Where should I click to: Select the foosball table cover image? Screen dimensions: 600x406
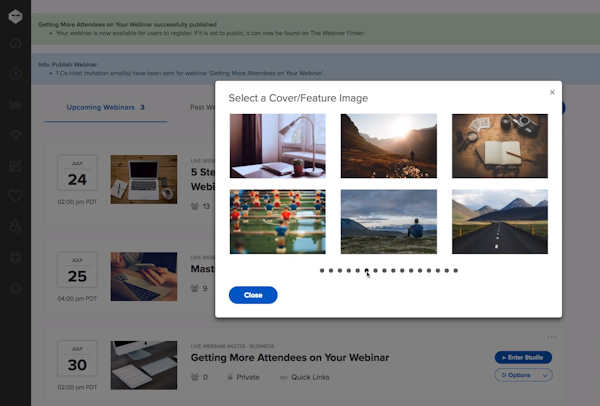click(277, 221)
